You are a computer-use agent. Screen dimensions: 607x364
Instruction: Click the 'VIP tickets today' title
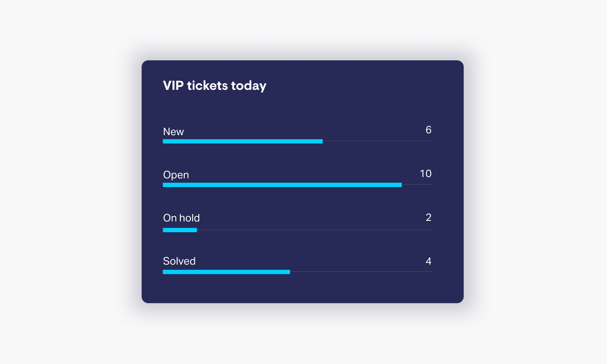click(214, 86)
